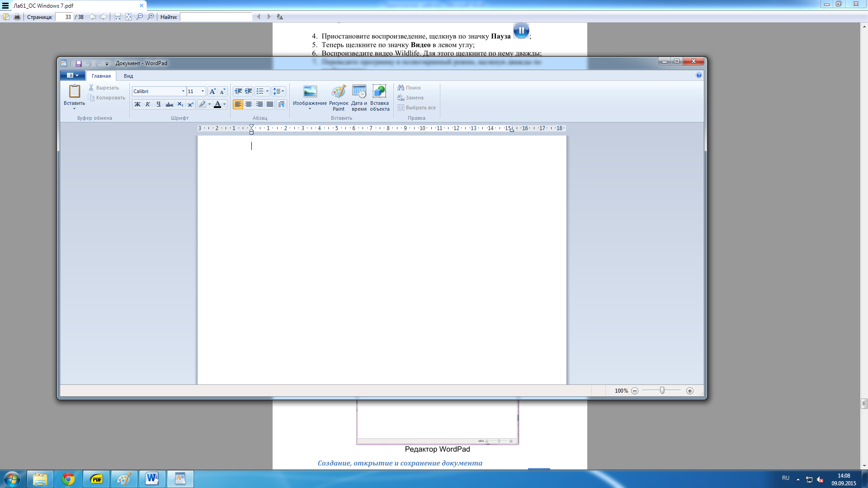This screenshot has width=868, height=488.
Task: Click the Вырезать cut button
Action: coord(104,88)
